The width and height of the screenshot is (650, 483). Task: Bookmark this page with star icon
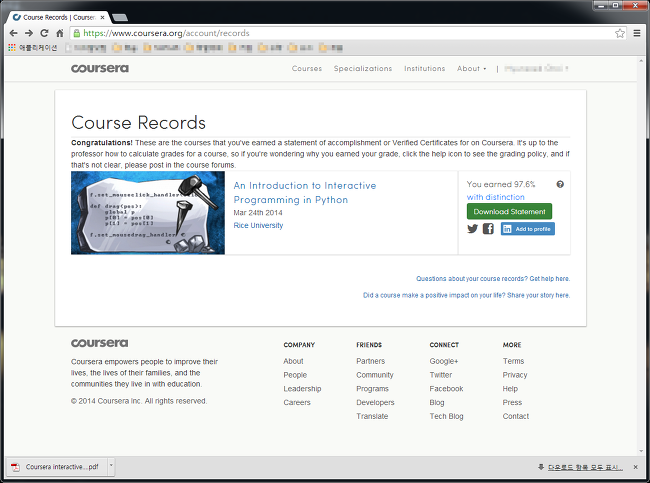click(620, 33)
